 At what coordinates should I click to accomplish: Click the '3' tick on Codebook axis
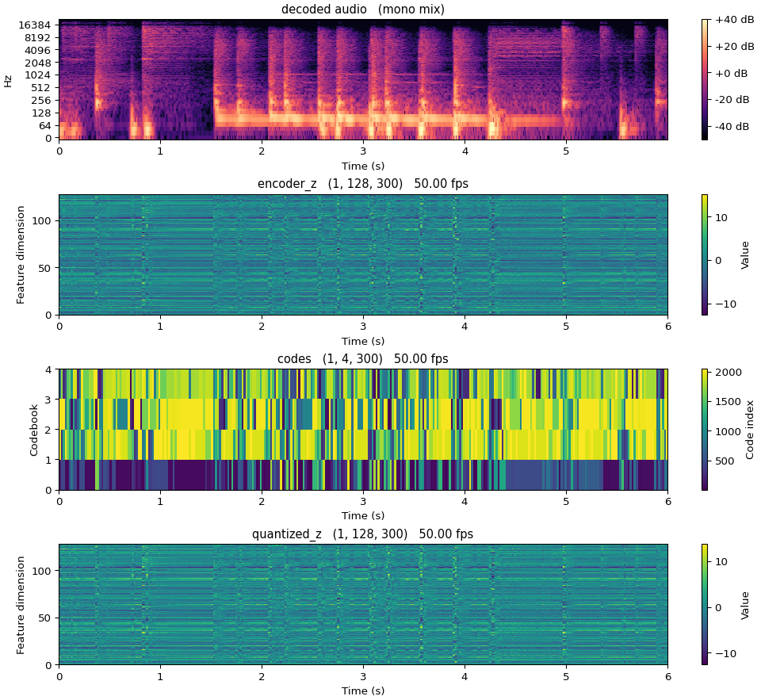click(48, 400)
